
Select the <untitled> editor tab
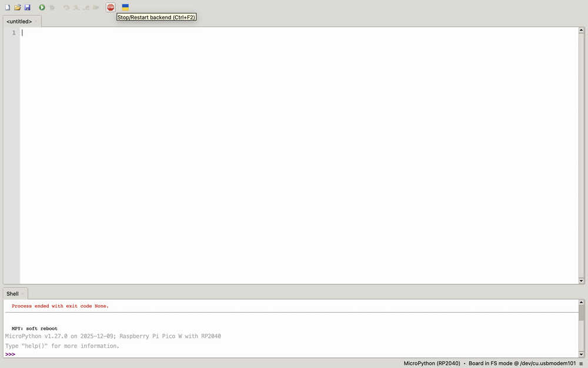(x=19, y=22)
